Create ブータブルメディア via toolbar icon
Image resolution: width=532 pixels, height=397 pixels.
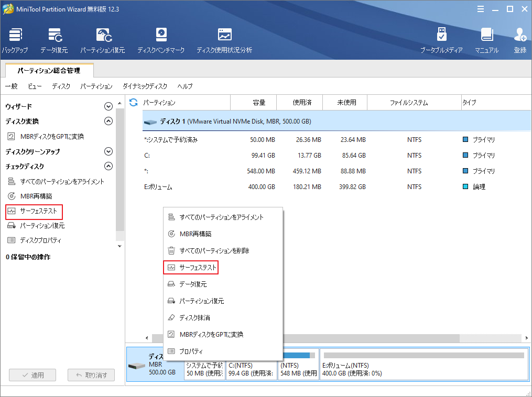(x=441, y=41)
